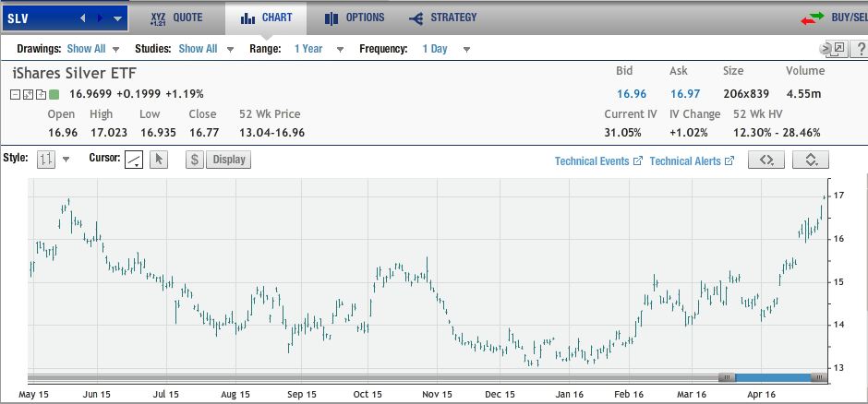Viewport: 868px width, 404px height.
Task: Click the IV Change value +1.02%
Action: [x=689, y=133]
